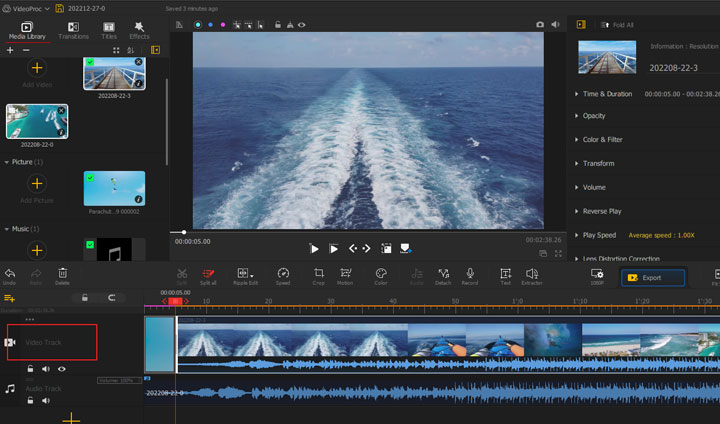Delete the selected clip with the trash icon
Image resolution: width=720 pixels, height=424 pixels.
point(62,275)
